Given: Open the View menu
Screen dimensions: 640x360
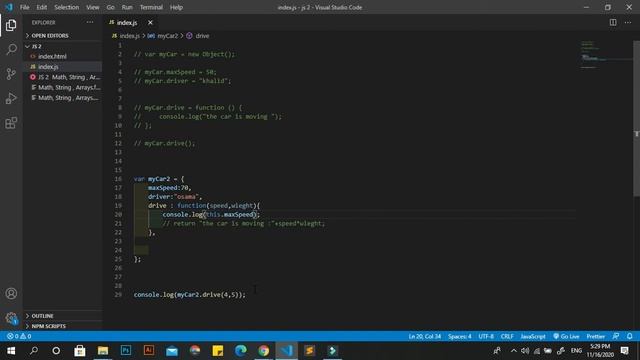Looking at the screenshot, I should pos(93,7).
